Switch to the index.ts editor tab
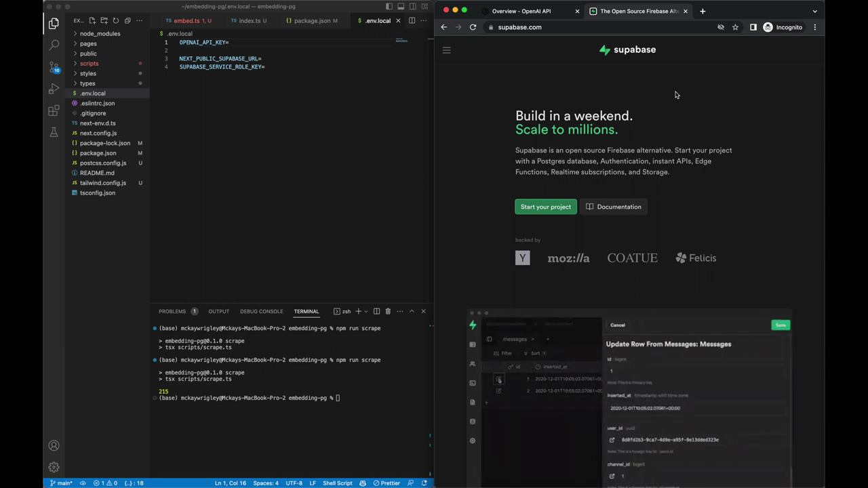Viewport: 868px width, 488px height. [248, 21]
